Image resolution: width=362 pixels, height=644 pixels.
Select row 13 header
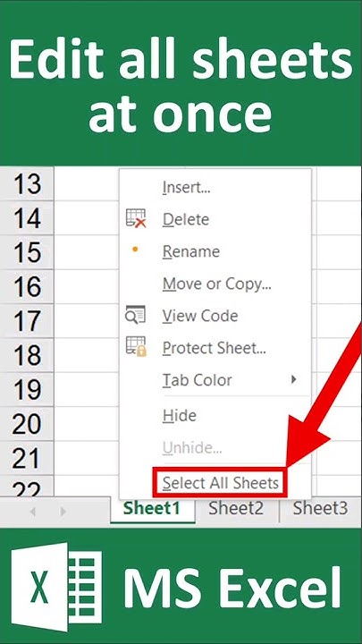(x=27, y=184)
